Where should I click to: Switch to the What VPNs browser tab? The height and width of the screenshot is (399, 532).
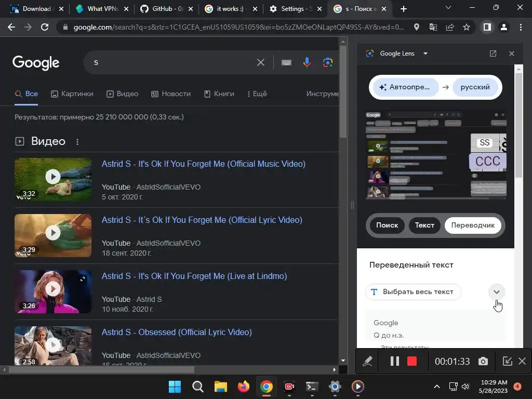(102, 9)
